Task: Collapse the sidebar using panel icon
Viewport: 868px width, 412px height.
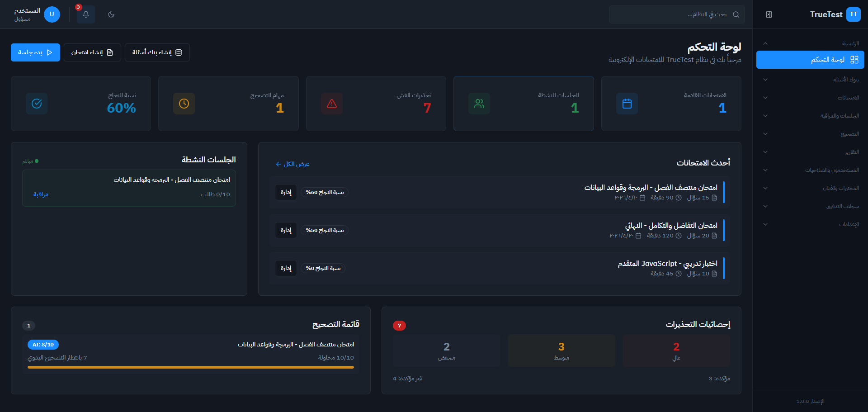Action: pyautogui.click(x=769, y=14)
